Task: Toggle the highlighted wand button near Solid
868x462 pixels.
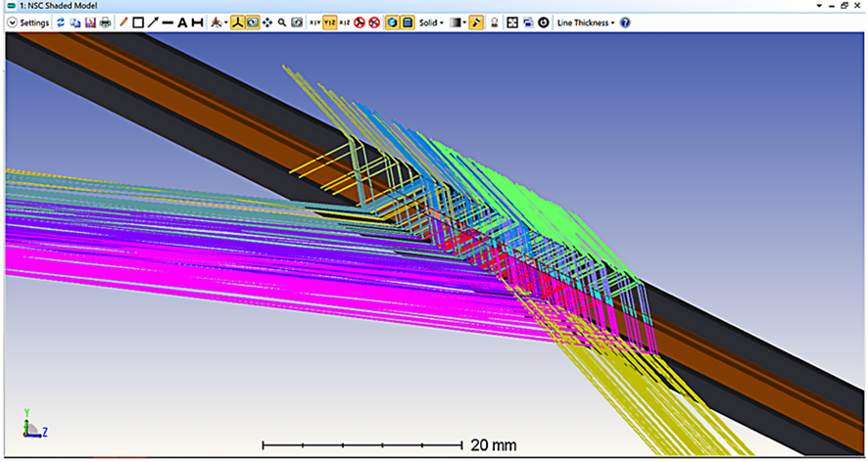Action: [x=476, y=22]
